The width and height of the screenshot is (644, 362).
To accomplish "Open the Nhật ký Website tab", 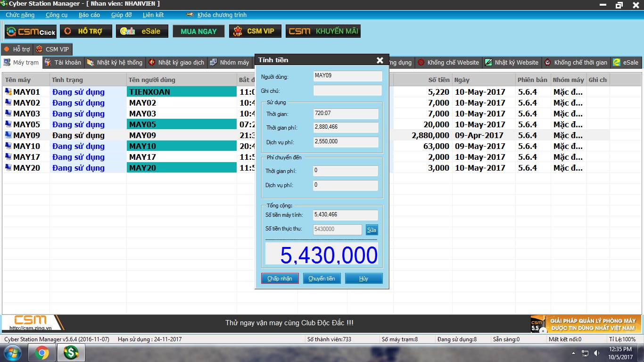I will 512,62.
